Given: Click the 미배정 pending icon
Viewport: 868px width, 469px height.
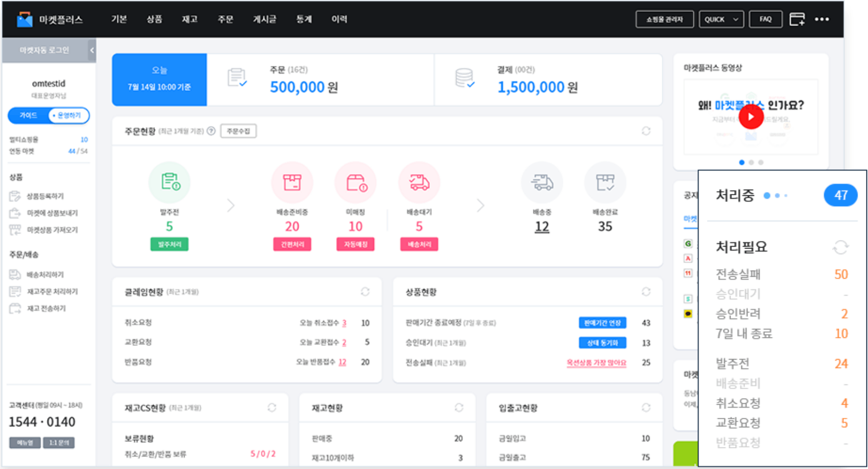Looking at the screenshot, I should click(356, 182).
